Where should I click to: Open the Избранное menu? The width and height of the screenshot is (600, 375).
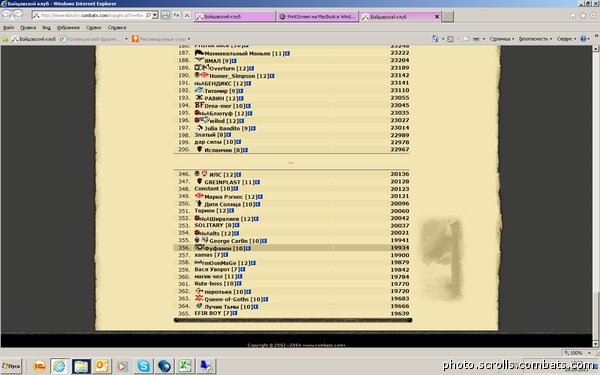click(68, 28)
